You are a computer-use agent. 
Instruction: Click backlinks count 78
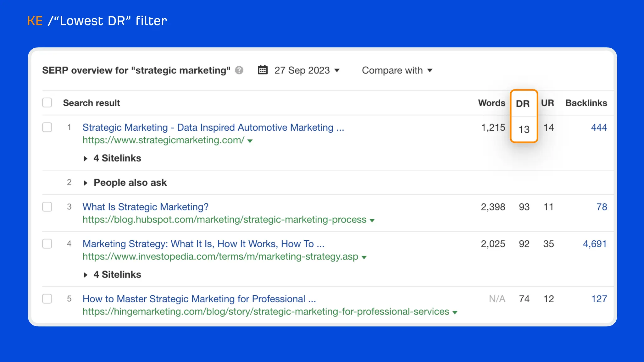tap(602, 207)
